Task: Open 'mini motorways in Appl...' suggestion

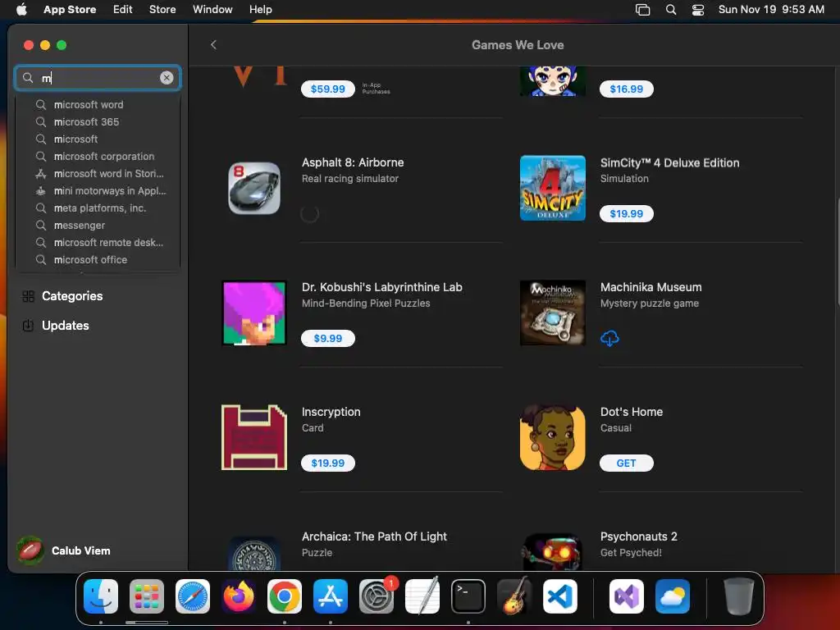Action: (x=98, y=190)
